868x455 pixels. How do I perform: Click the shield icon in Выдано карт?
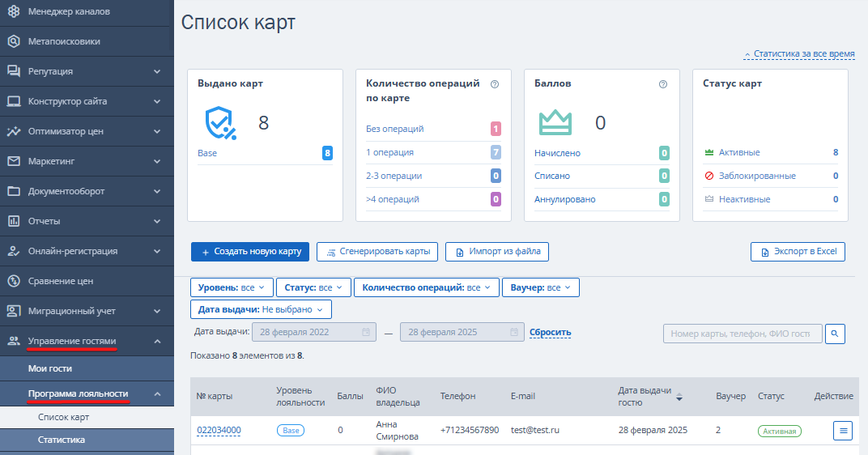coord(220,122)
